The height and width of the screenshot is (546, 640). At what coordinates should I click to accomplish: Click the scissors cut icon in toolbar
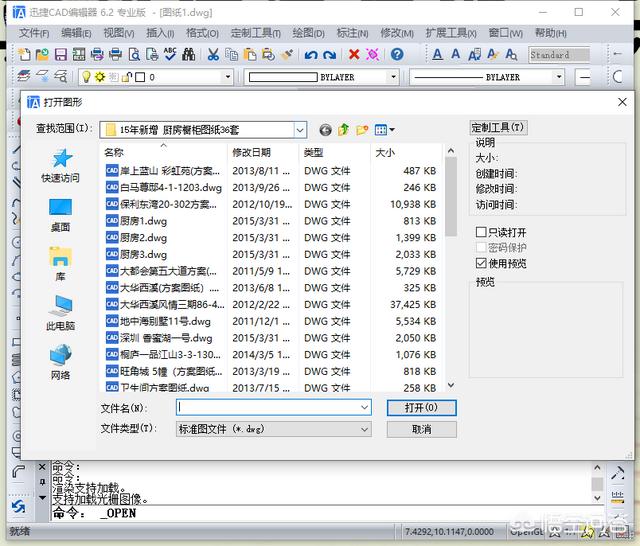214,54
